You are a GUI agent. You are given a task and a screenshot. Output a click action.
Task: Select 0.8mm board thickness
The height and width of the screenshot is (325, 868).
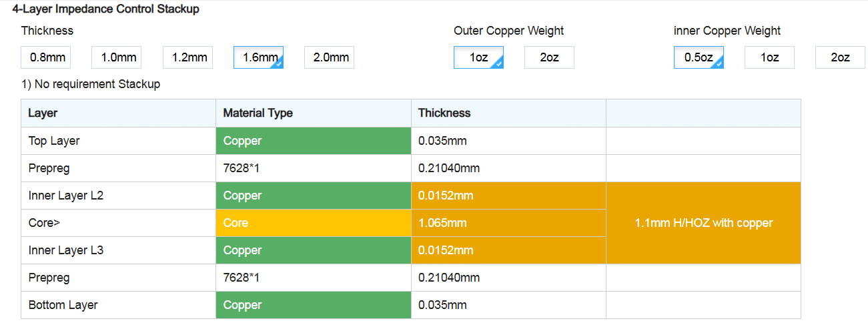46,57
